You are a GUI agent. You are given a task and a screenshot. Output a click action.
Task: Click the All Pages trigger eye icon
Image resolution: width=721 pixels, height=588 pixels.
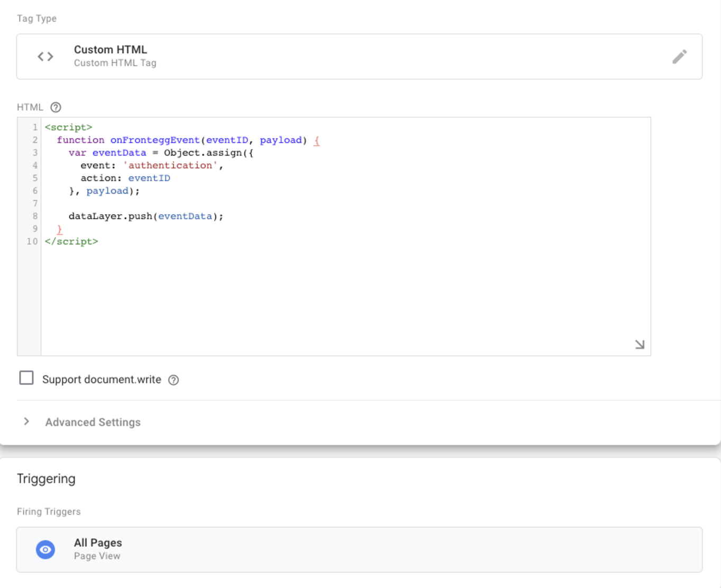pos(45,549)
